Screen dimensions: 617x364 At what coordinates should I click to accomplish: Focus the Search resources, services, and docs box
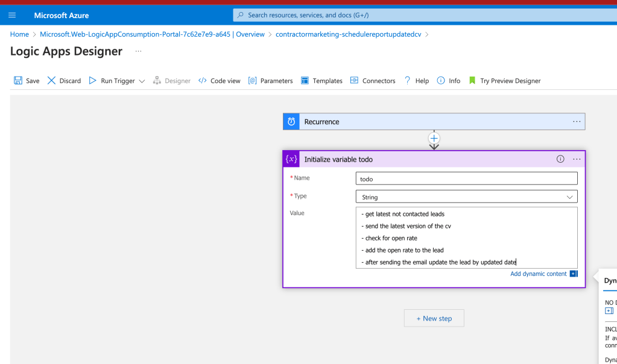point(425,15)
